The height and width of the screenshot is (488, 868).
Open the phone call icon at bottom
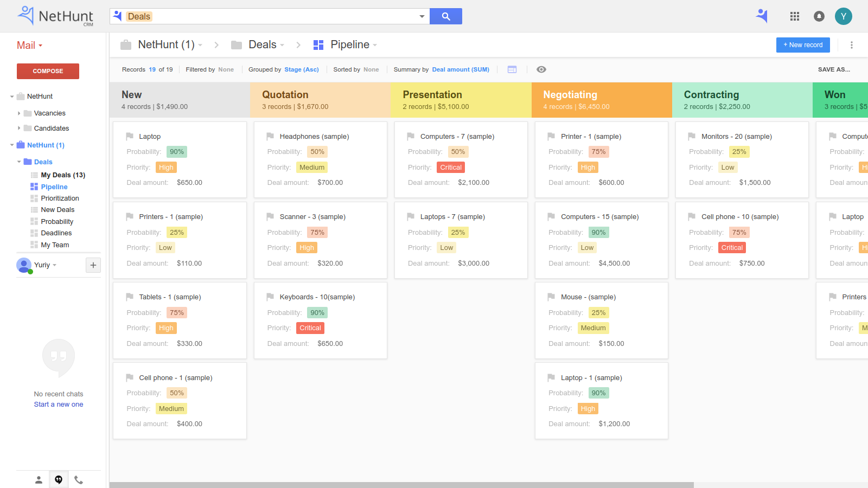[x=79, y=480]
